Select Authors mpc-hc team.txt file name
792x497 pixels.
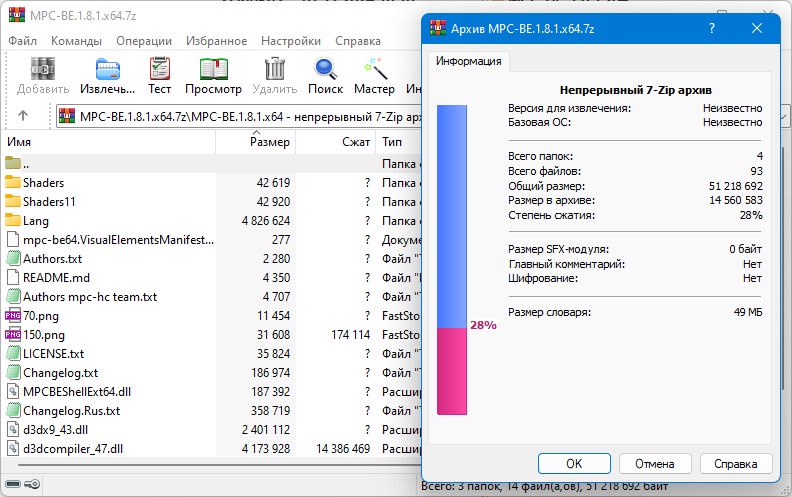tap(90, 296)
